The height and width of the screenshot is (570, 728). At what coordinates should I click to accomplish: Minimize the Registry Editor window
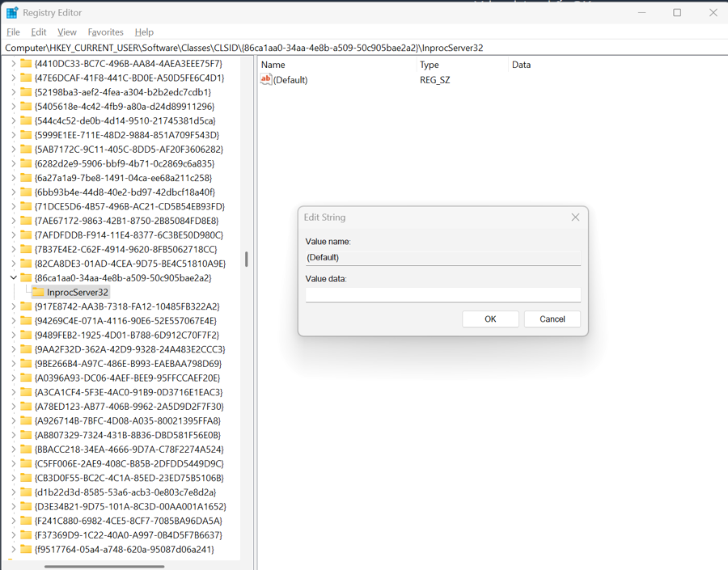click(641, 13)
